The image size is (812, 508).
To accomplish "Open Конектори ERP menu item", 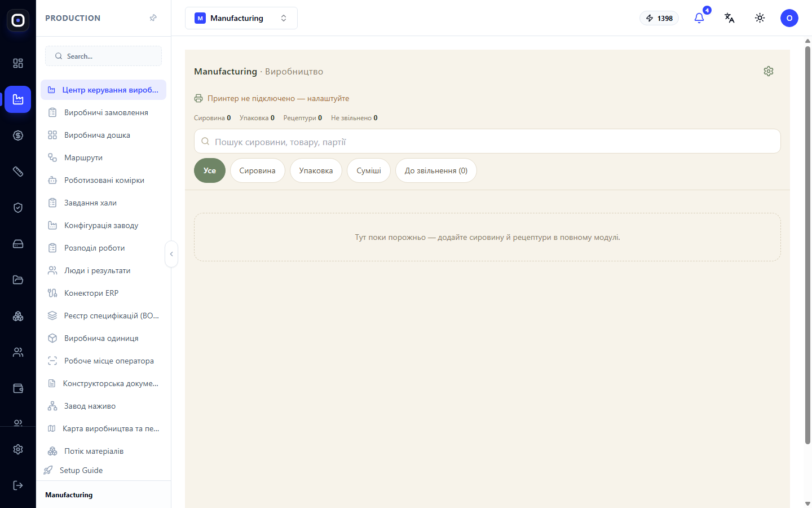I will pos(103,293).
